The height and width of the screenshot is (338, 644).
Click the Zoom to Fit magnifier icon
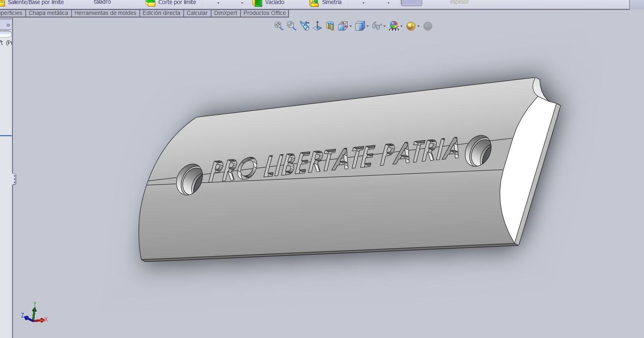(x=279, y=26)
